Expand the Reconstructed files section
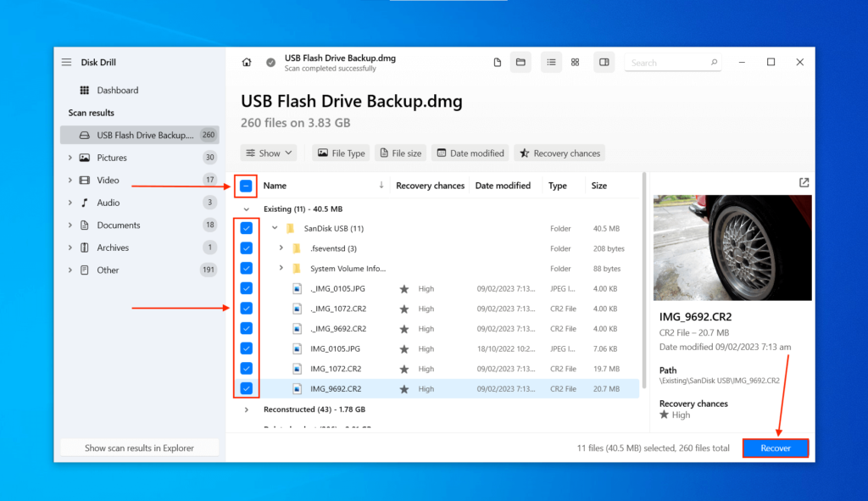The width and height of the screenshot is (868, 501). (246, 409)
